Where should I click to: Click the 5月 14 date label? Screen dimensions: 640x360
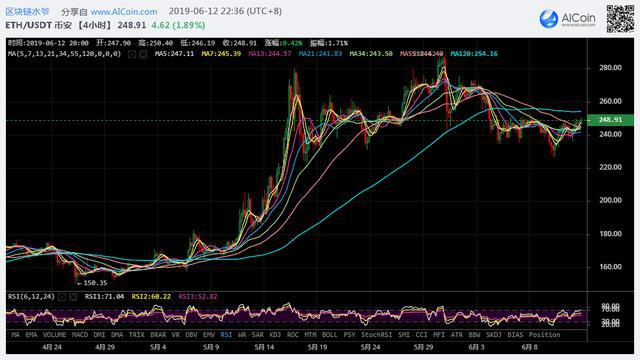coord(264,348)
